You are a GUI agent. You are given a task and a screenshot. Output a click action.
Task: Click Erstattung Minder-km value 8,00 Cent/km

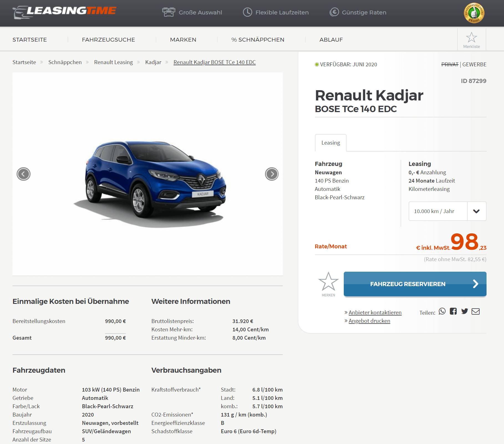[249, 338]
